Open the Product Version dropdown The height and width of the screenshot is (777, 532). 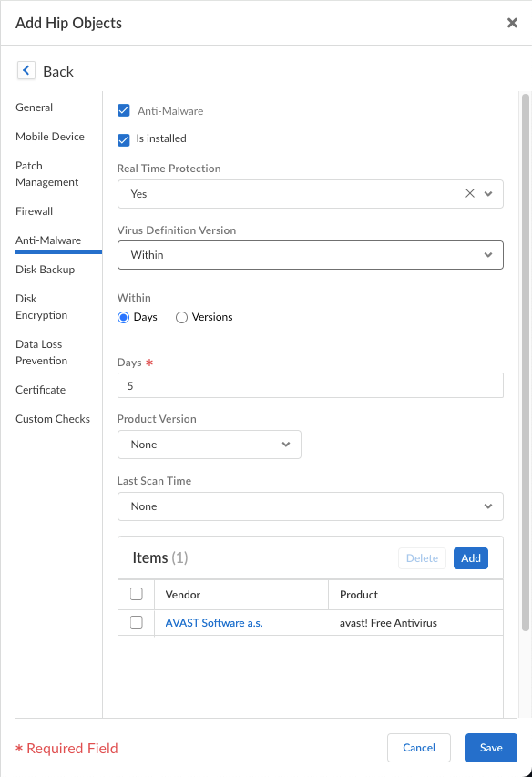point(209,445)
